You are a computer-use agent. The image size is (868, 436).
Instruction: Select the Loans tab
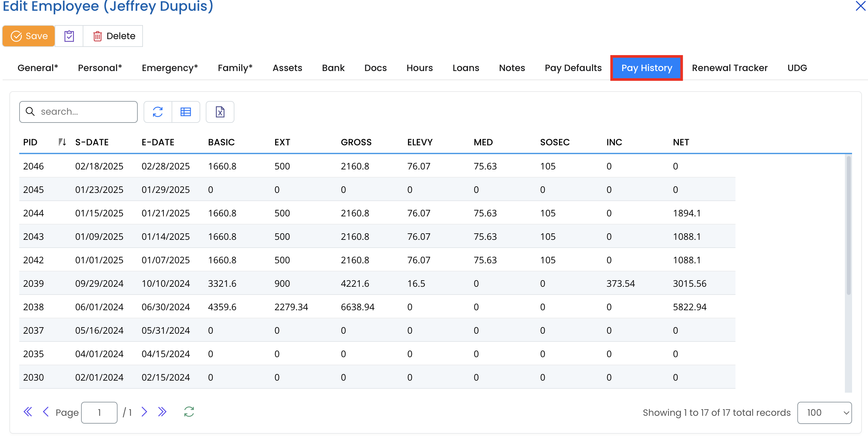466,68
